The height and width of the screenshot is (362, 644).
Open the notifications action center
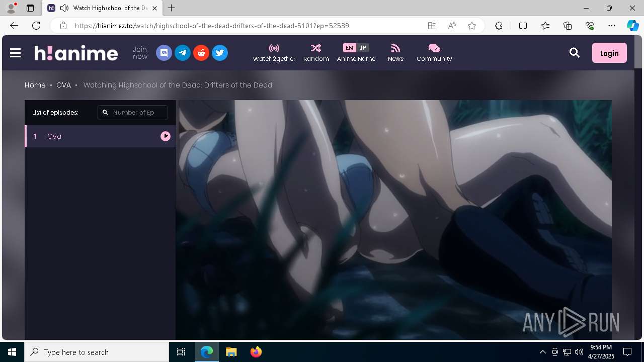click(x=627, y=352)
